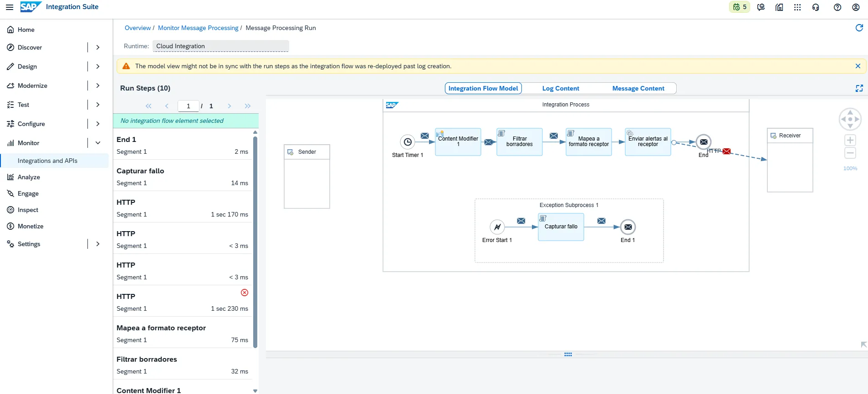The image size is (868, 394).
Task: Click the red error icon on HTTP run step
Action: (245, 293)
